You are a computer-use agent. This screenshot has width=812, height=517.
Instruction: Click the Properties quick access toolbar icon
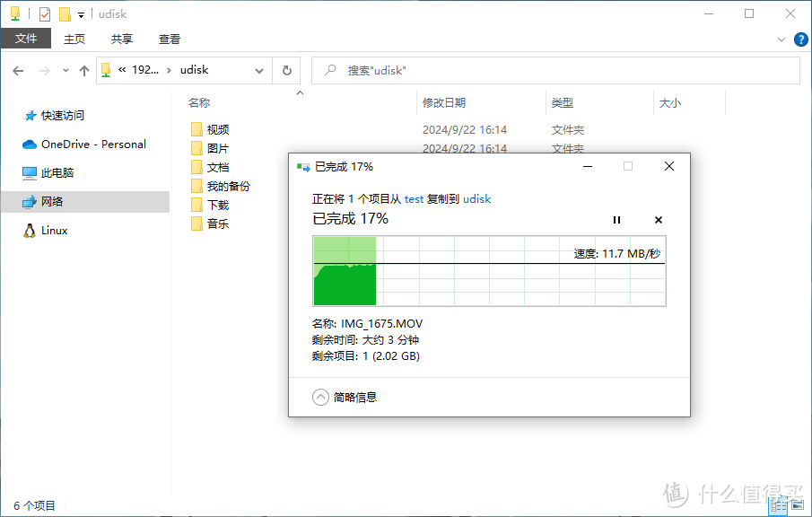tap(45, 14)
